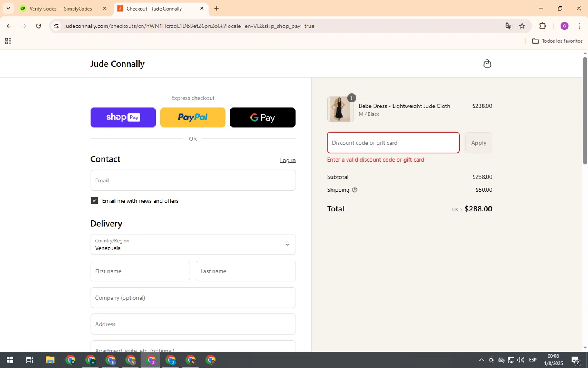The height and width of the screenshot is (368, 588).
Task: Click the $288.00 total amount
Action: click(x=478, y=209)
